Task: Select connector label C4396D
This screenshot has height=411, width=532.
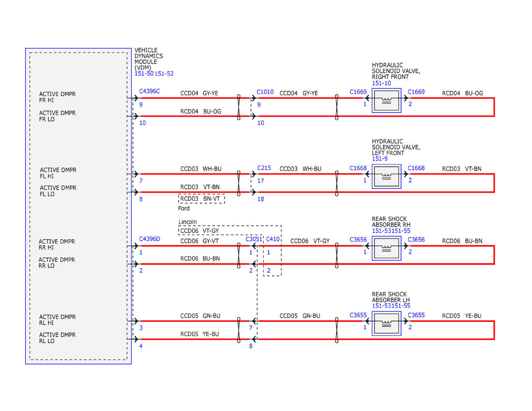Action: tap(150, 239)
